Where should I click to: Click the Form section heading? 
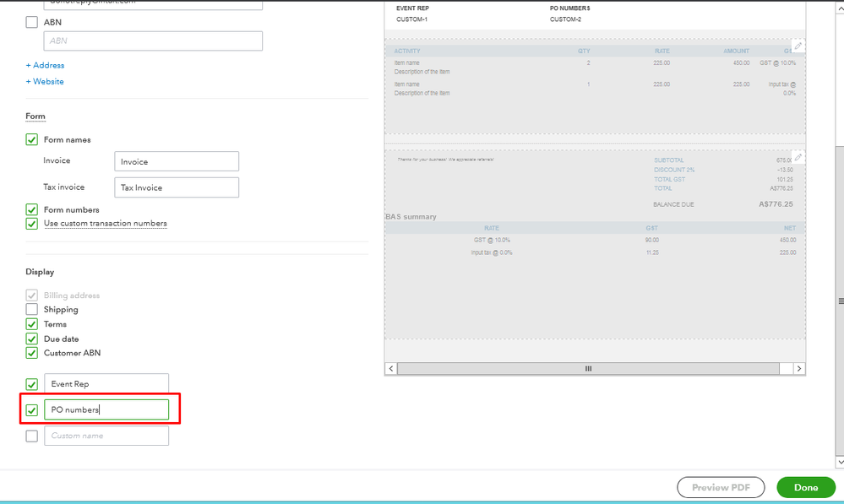35,117
